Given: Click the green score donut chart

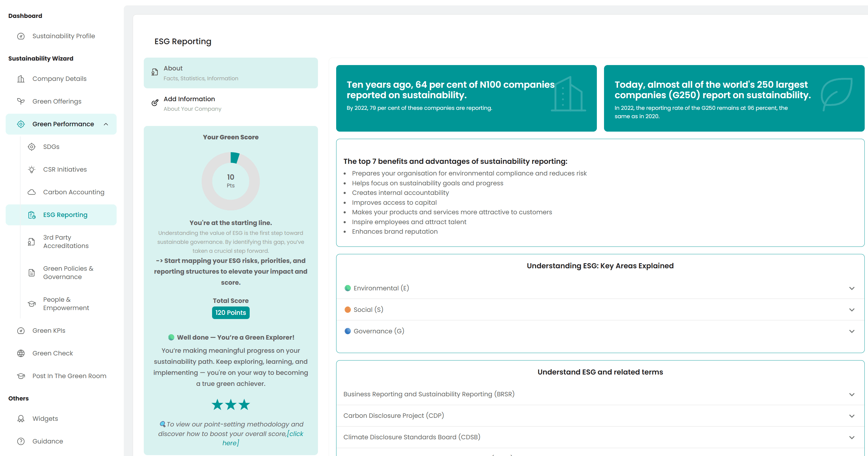Looking at the screenshot, I should pos(231,181).
